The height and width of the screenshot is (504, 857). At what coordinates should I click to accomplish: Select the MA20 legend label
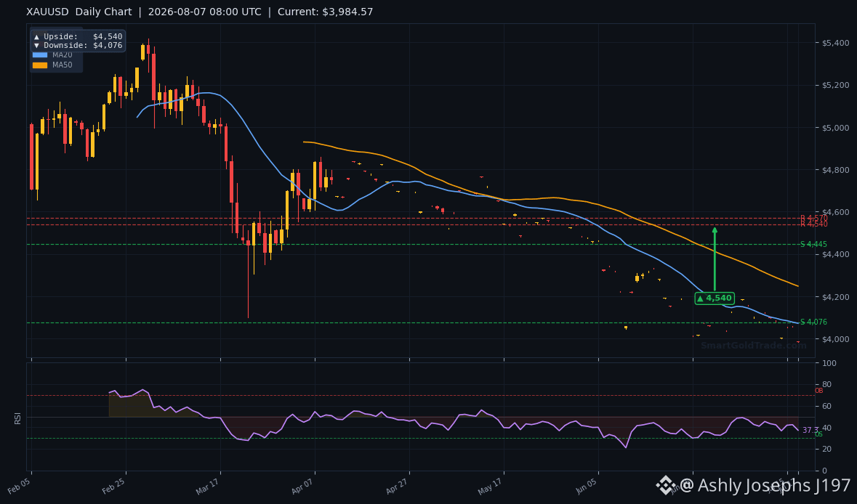(63, 54)
